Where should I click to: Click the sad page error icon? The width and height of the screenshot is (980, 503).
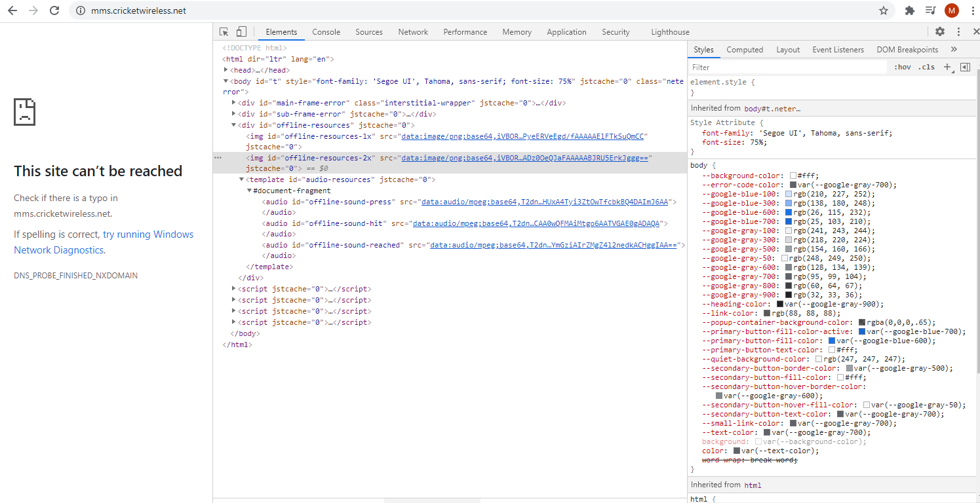25,112
